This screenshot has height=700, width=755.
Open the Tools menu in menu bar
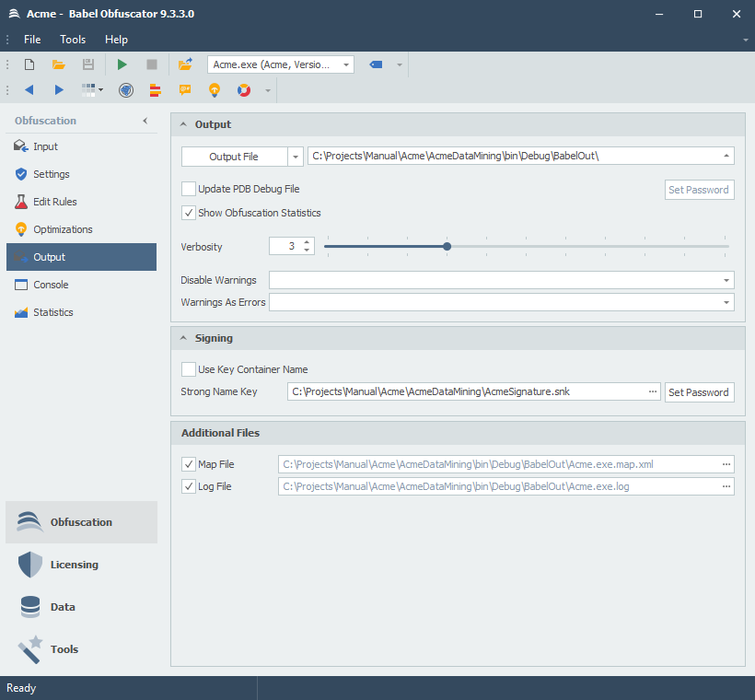point(73,40)
